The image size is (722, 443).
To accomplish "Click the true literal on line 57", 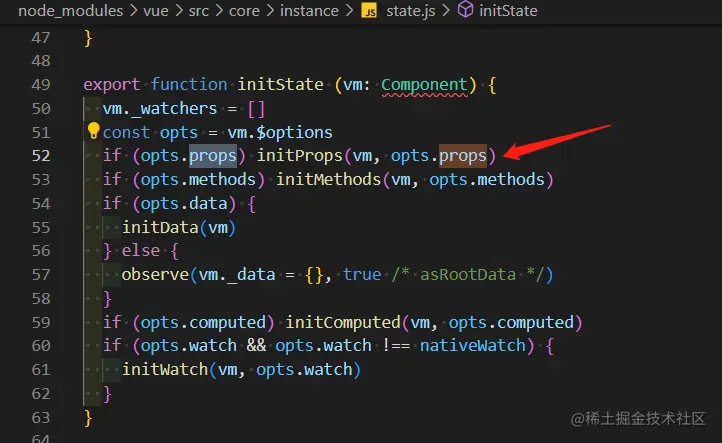I will [362, 275].
